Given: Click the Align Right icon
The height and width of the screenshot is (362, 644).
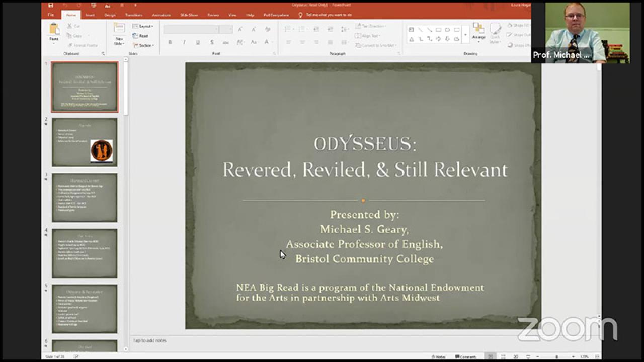Looking at the screenshot, I should [x=316, y=42].
